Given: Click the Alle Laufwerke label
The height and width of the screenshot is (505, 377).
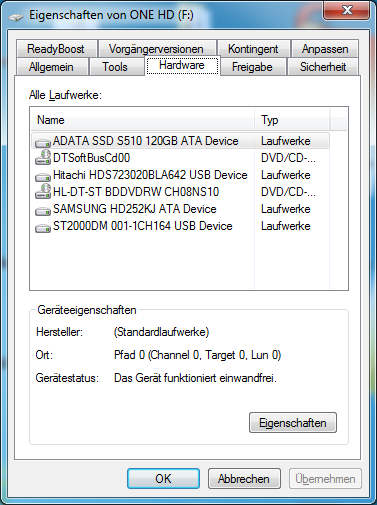Looking at the screenshot, I should (x=65, y=95).
